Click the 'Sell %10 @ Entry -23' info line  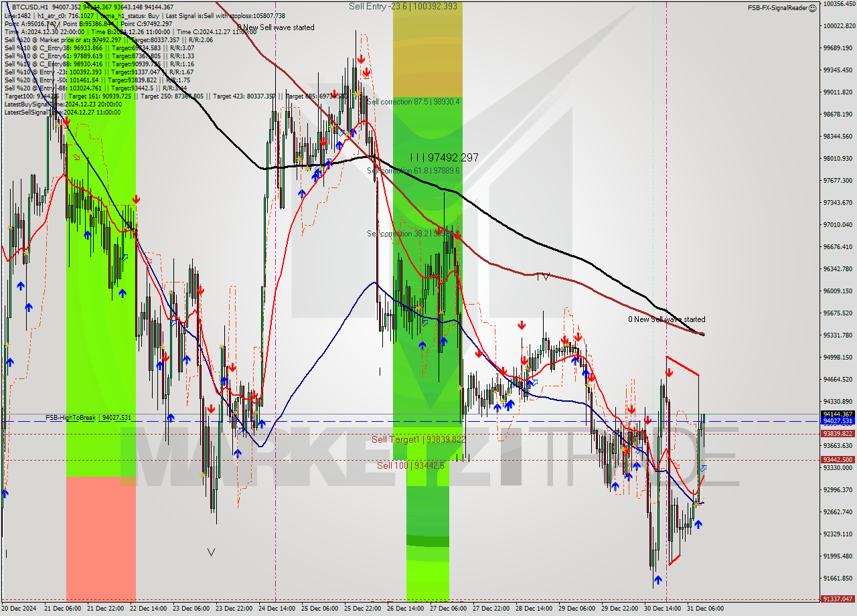point(99,72)
